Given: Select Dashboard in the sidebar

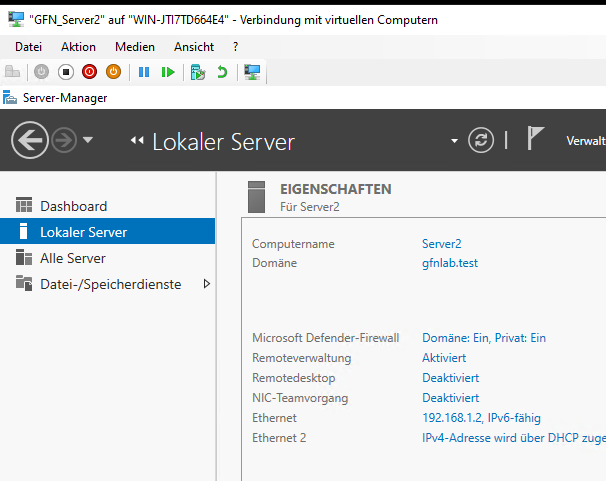Looking at the screenshot, I should [x=73, y=206].
